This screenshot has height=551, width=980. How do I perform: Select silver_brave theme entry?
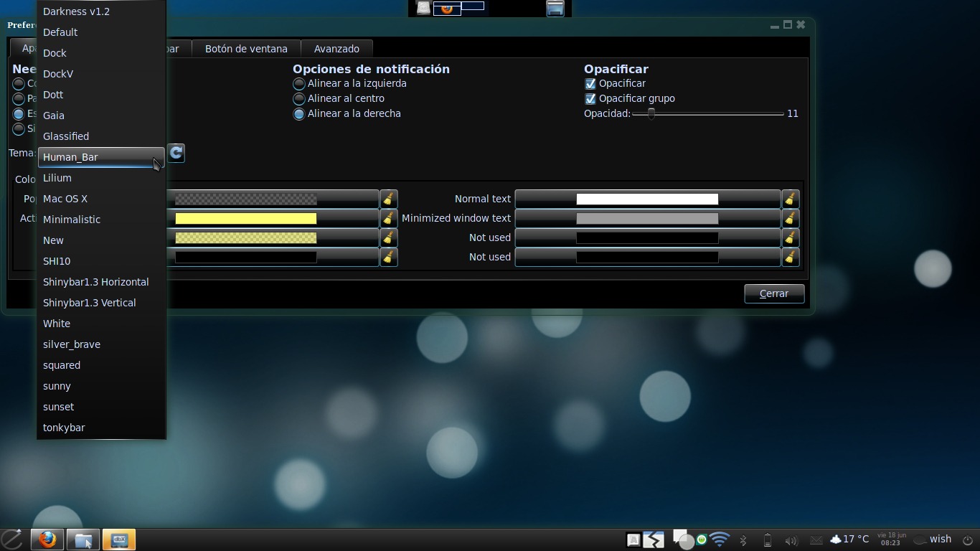click(101, 344)
